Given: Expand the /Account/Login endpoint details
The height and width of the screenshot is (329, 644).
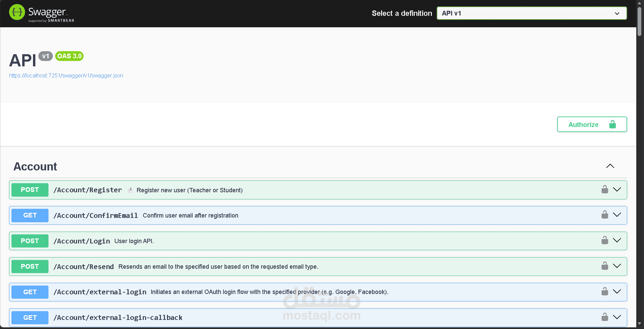Looking at the screenshot, I should point(617,240).
